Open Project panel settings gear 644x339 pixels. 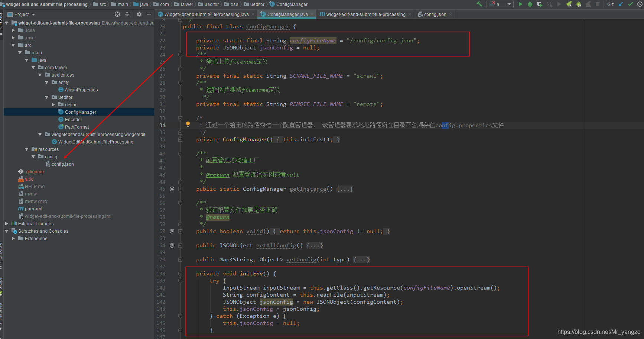pyautogui.click(x=139, y=14)
